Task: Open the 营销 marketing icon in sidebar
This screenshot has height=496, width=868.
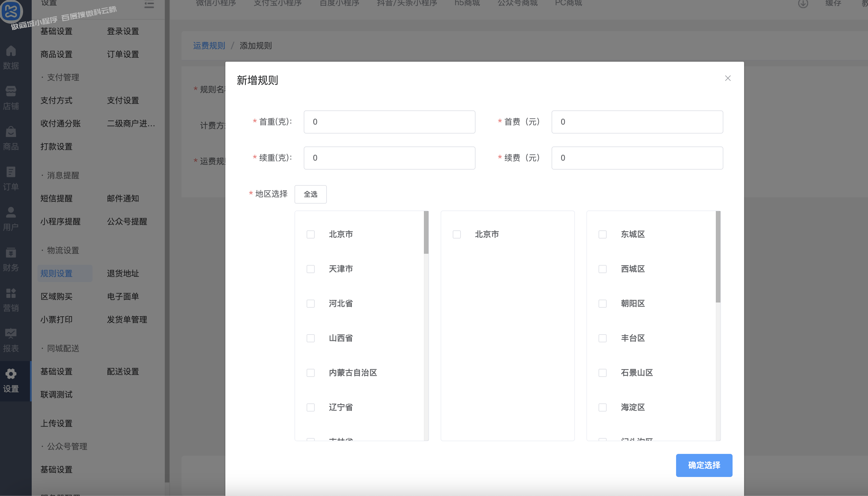Action: [11, 293]
